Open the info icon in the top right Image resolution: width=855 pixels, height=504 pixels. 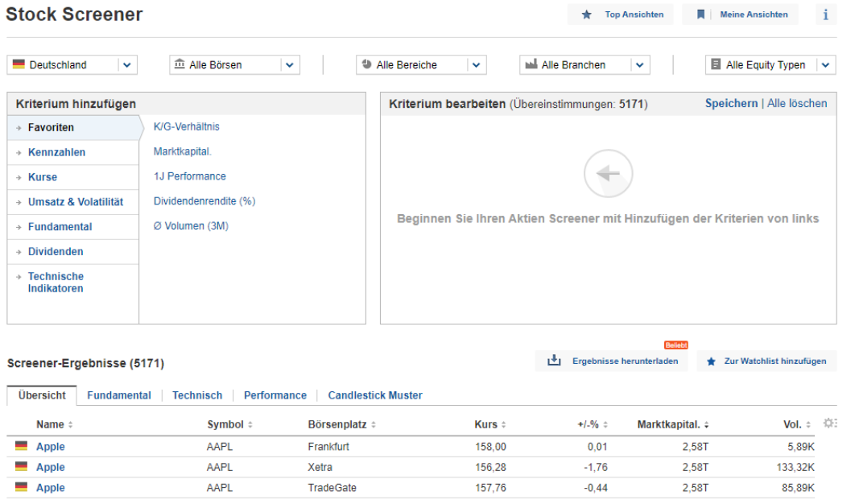(824, 14)
